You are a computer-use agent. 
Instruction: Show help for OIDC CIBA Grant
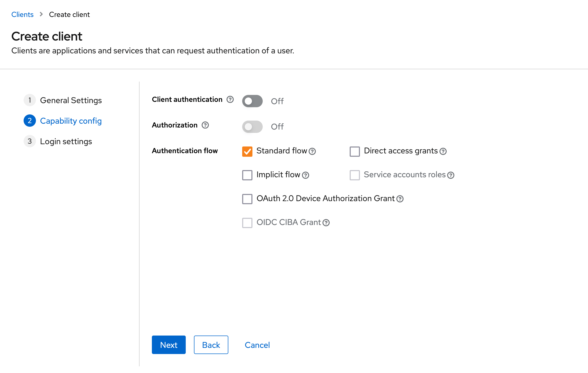(326, 223)
